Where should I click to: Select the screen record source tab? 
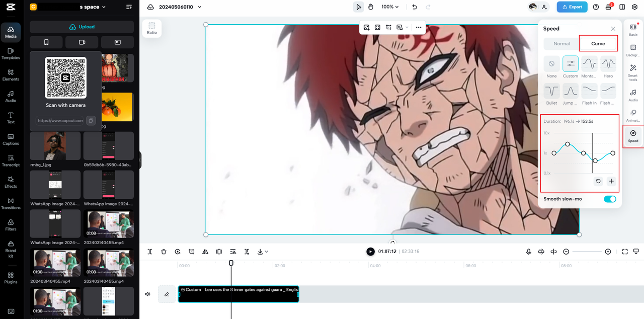(x=118, y=42)
